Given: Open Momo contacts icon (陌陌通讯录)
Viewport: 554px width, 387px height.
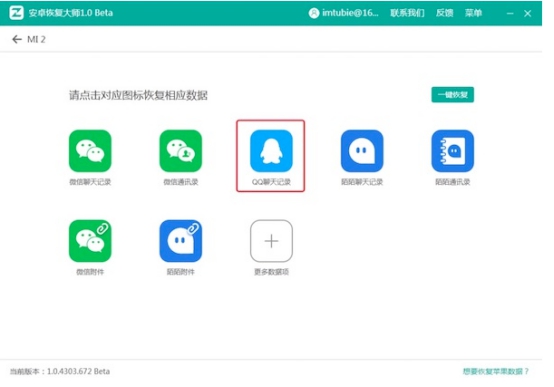Looking at the screenshot, I should point(452,151).
